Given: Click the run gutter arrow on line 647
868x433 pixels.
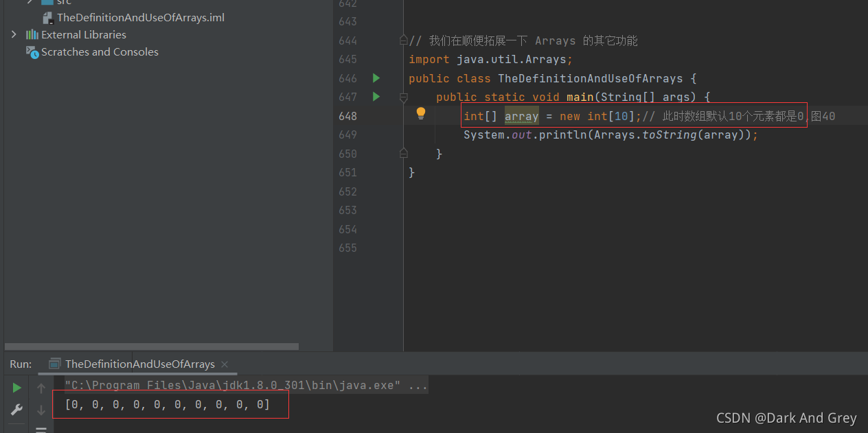Looking at the screenshot, I should tap(376, 97).
